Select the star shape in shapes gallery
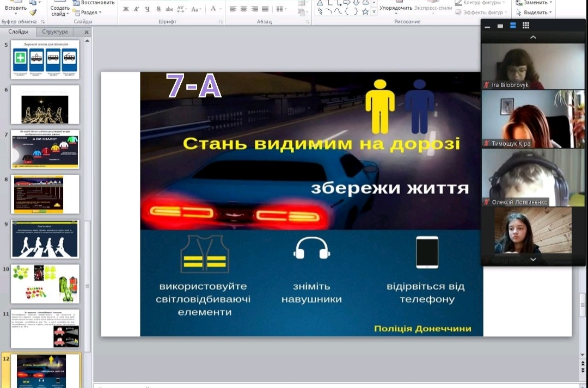 point(365,11)
